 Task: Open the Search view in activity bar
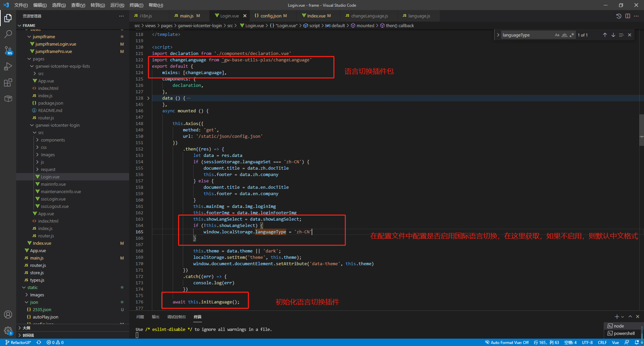[8, 34]
